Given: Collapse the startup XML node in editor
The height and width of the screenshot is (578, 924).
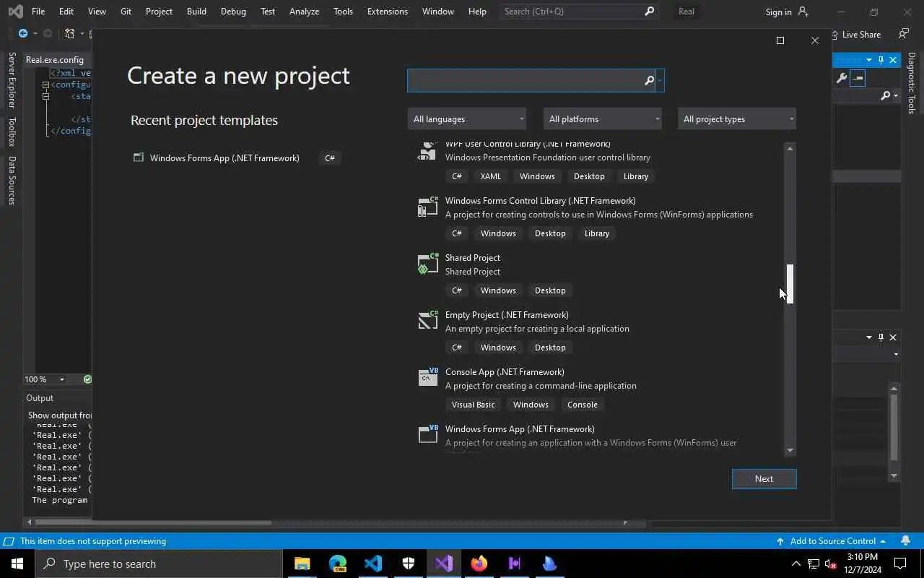Looking at the screenshot, I should pos(45,96).
